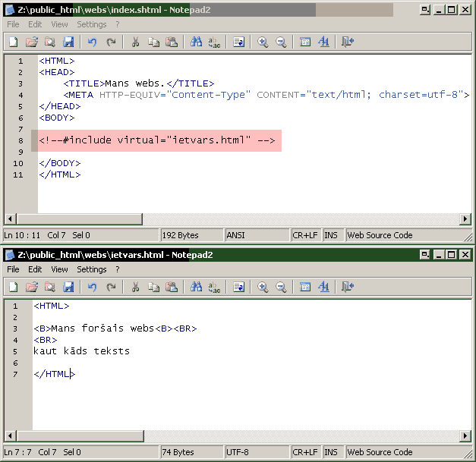Viewport: 476px width, 462px height.
Task: Click Web Source Code scheme in ietvars.html status bar
Action: [x=380, y=452]
